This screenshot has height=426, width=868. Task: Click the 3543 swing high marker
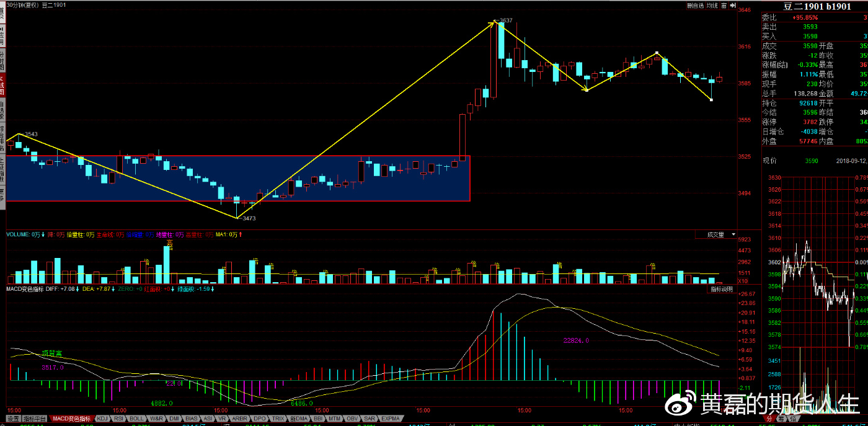(x=30, y=134)
